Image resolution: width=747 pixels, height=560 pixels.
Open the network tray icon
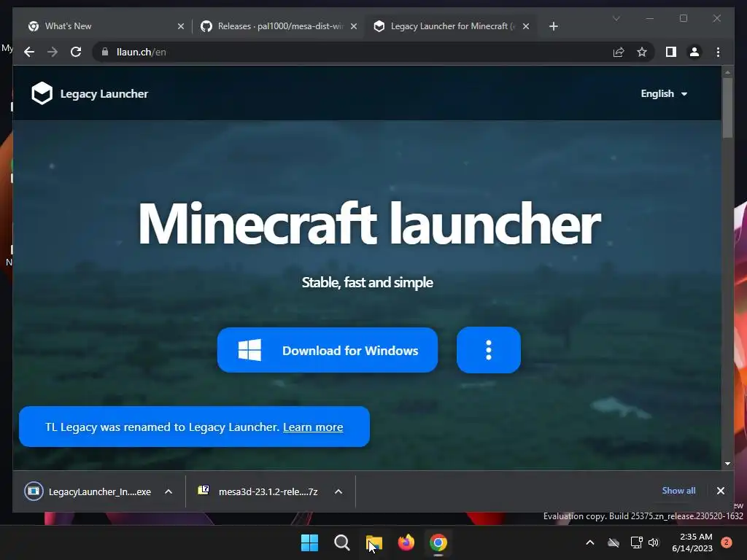pos(636,542)
